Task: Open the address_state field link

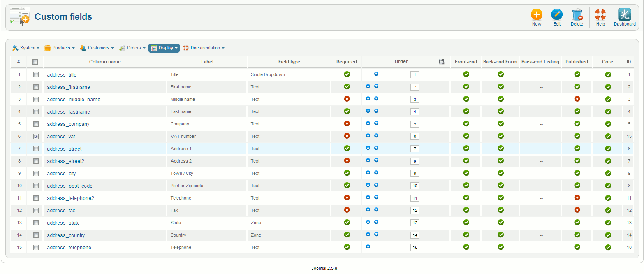Action: point(63,223)
